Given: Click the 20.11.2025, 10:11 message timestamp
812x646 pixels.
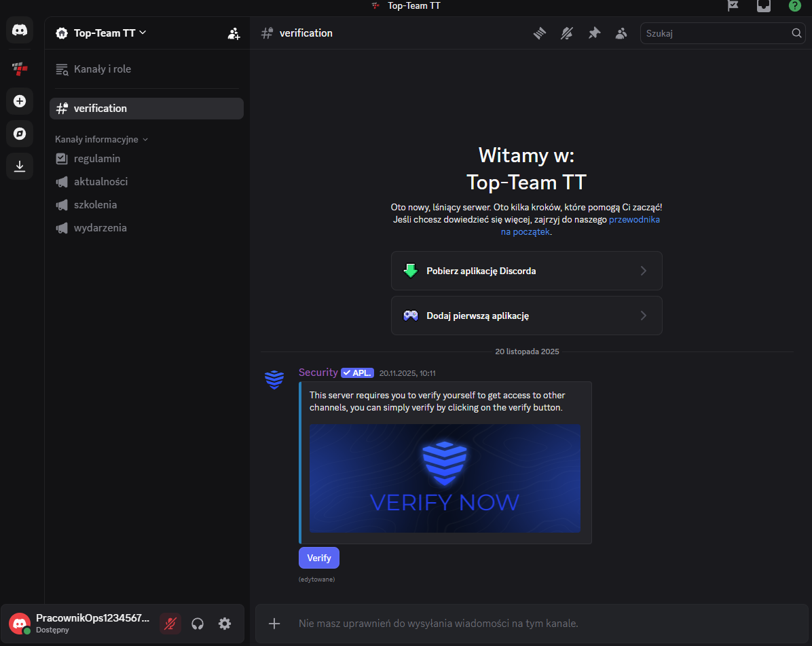Looking at the screenshot, I should [x=407, y=373].
